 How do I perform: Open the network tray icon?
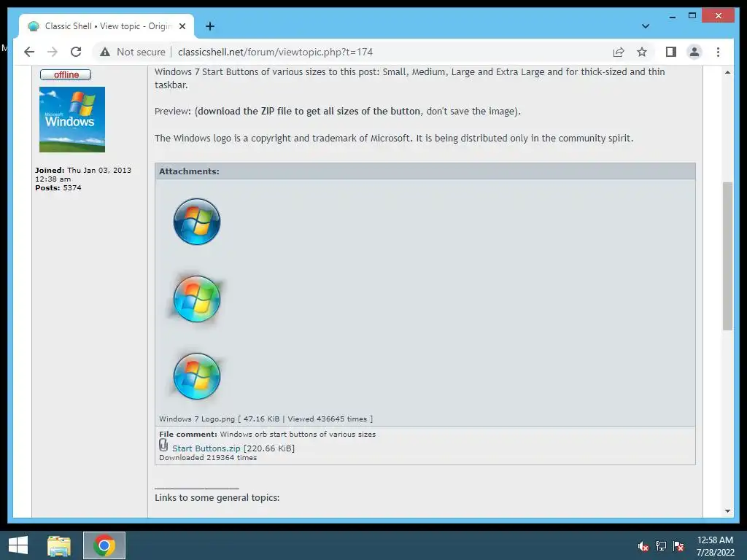tap(661, 546)
